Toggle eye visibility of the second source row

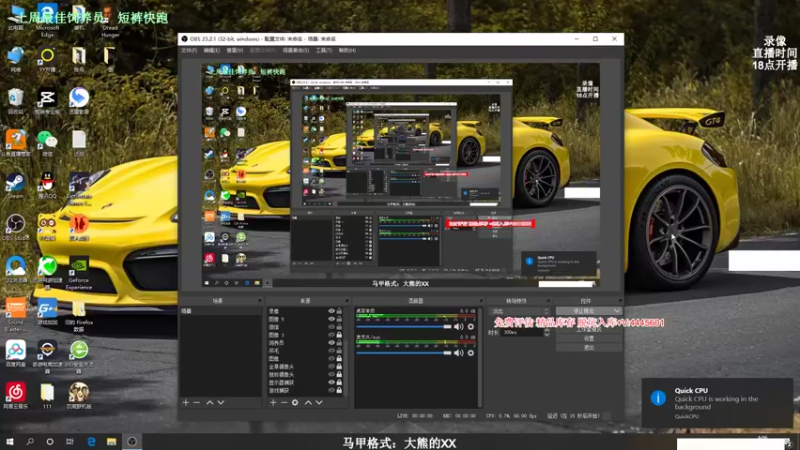(331, 319)
